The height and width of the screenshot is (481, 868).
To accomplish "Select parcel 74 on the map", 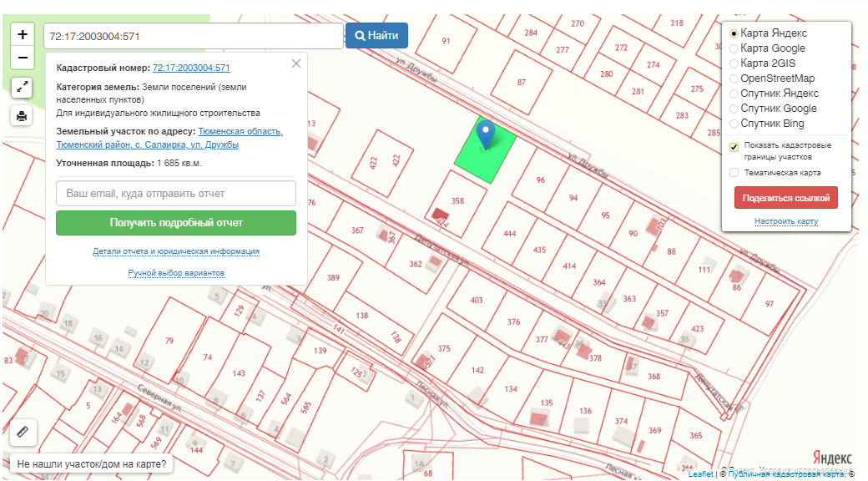I will (207, 357).
